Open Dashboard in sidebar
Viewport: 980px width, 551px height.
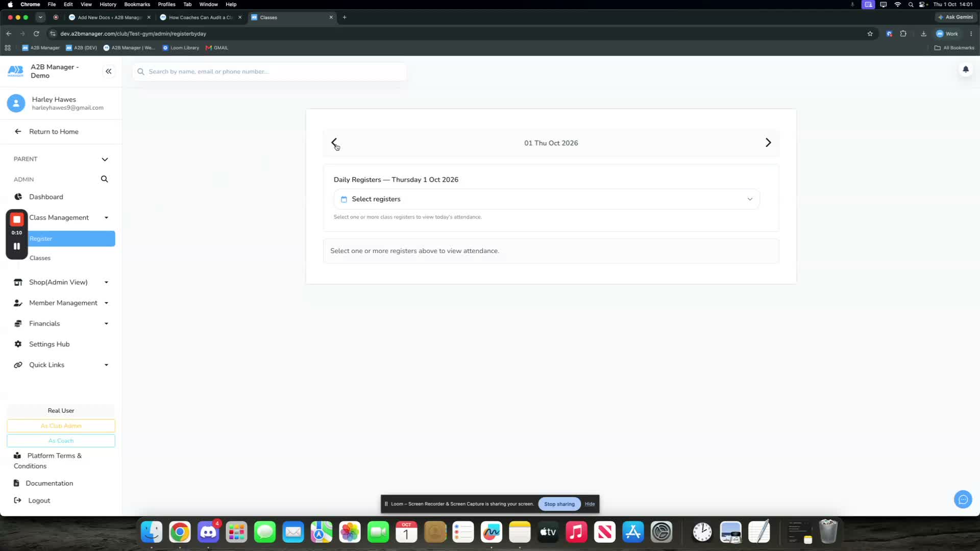coord(46,197)
